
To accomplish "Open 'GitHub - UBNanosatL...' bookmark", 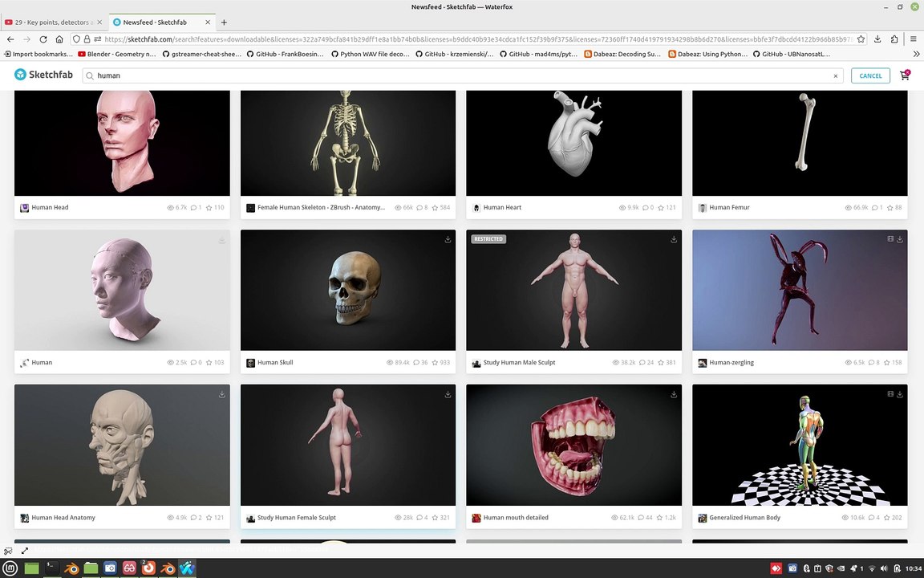I will (792, 54).
